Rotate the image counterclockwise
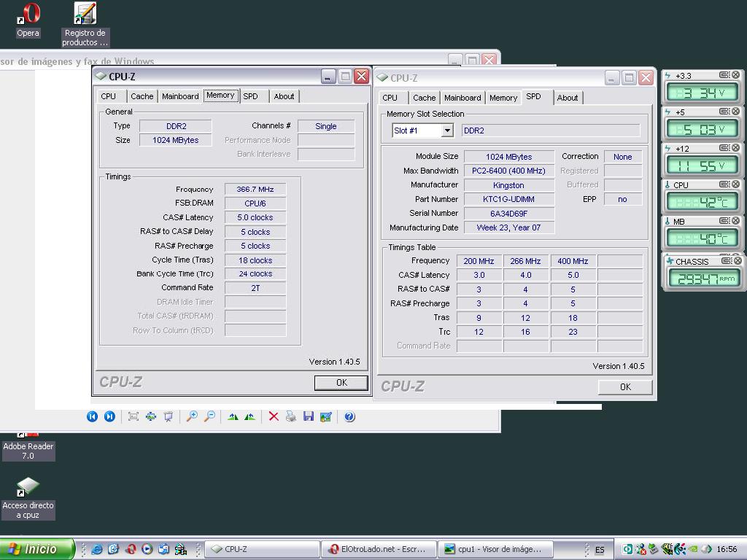 (249, 416)
